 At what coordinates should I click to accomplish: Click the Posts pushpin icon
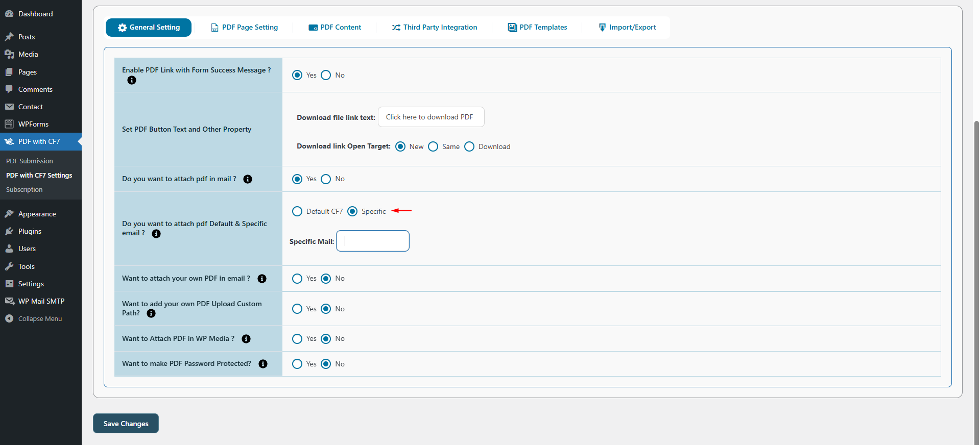(9, 37)
